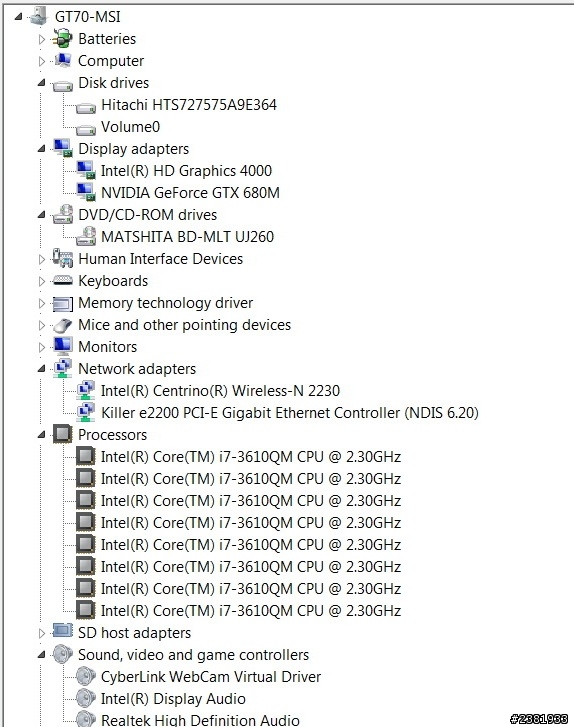Screen dimensions: 574x727
Task: Expand the SD host adapters category
Action: click(42, 633)
